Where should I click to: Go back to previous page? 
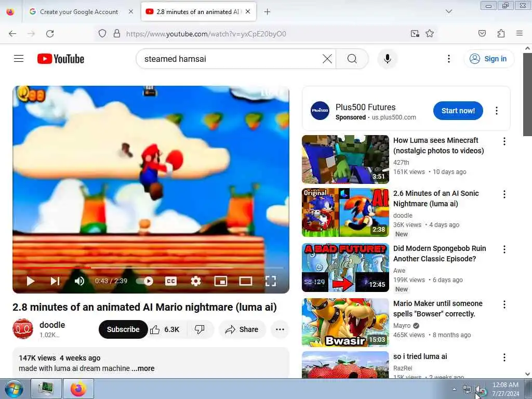point(12,34)
